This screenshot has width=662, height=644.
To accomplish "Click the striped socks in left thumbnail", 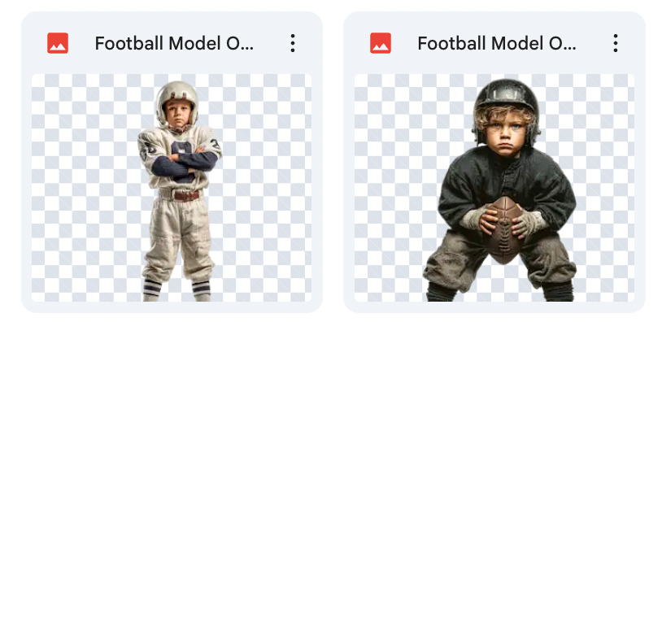I will [177, 290].
